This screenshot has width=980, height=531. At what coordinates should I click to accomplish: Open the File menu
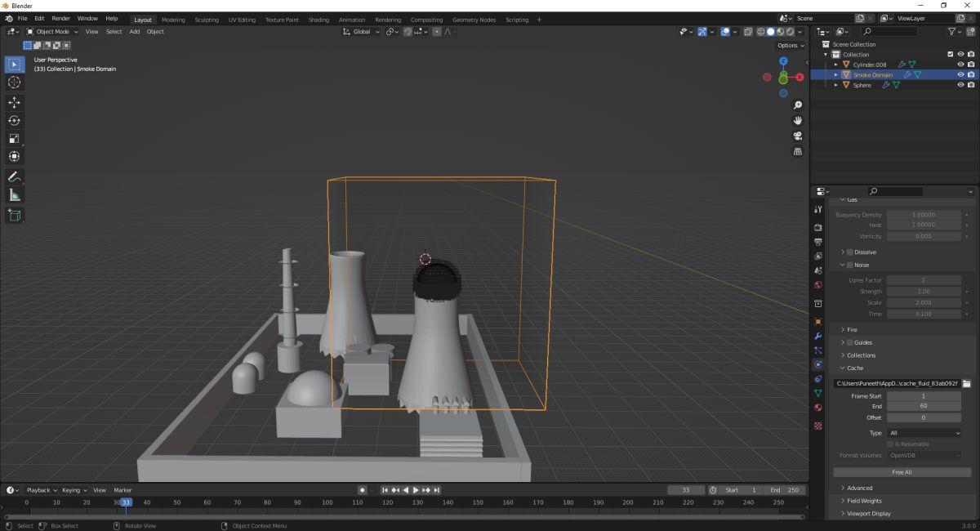(x=21, y=19)
